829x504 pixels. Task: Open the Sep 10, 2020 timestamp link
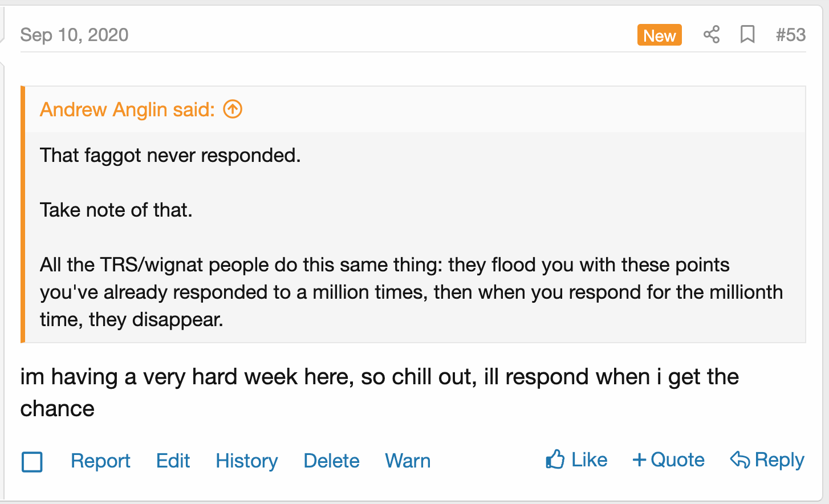pos(74,35)
